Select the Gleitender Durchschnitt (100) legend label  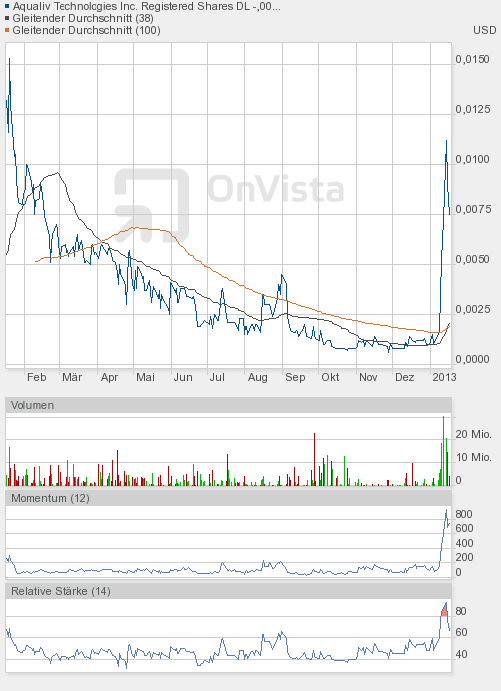pyautogui.click(x=86, y=30)
